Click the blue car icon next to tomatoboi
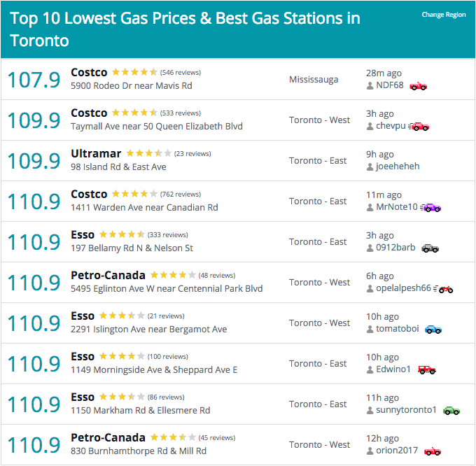Image resolution: width=476 pixels, height=466 pixels. 433,330
